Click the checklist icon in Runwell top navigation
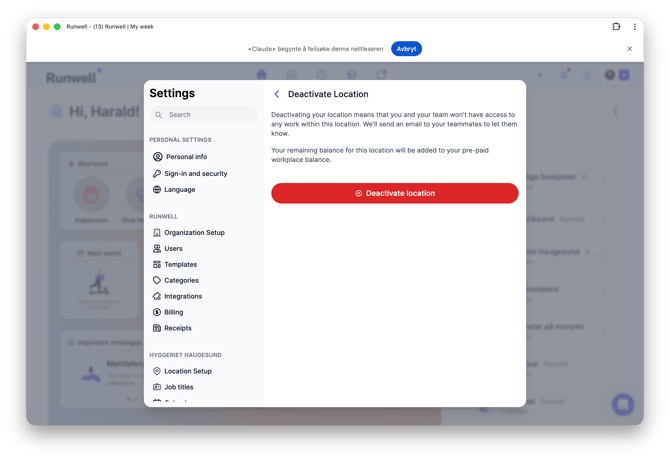The height and width of the screenshot is (460, 670). click(x=291, y=75)
